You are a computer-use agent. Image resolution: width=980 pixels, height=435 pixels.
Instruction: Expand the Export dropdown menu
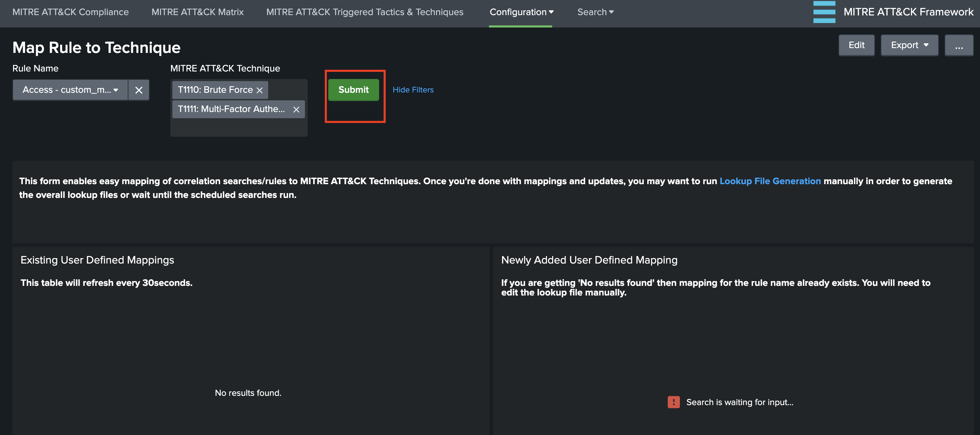pyautogui.click(x=909, y=45)
